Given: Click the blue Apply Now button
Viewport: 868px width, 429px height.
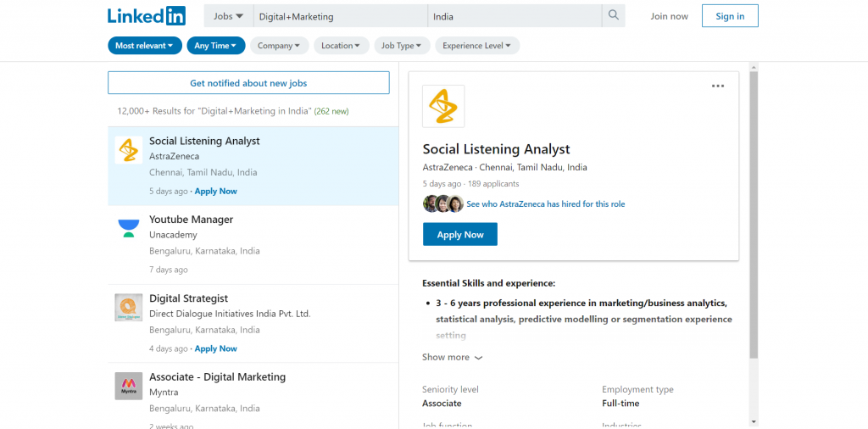Looking at the screenshot, I should click(x=460, y=234).
